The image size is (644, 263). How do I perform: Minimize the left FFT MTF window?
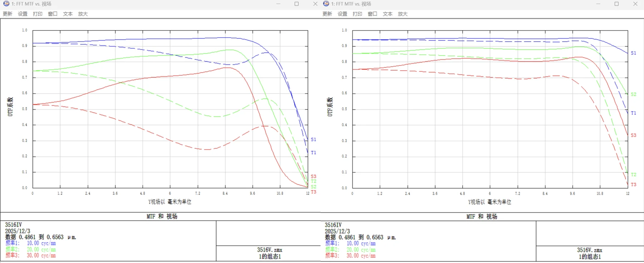tap(278, 4)
